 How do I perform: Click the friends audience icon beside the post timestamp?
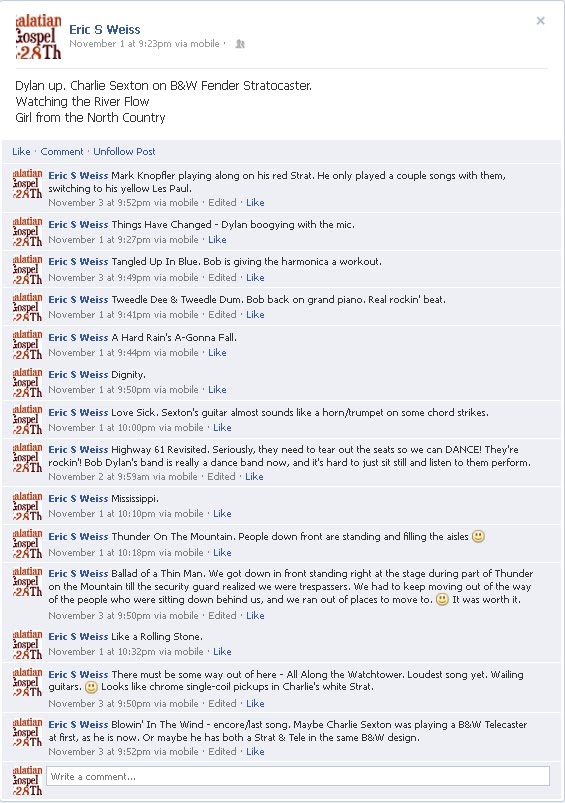tap(239, 44)
